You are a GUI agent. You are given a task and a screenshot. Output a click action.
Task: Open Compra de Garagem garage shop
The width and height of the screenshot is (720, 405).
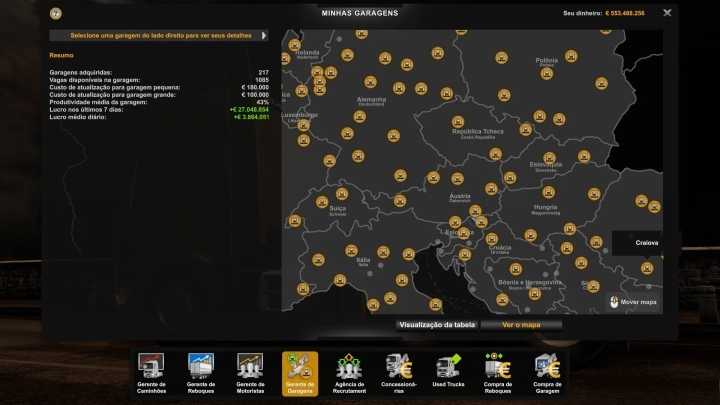pos(547,373)
